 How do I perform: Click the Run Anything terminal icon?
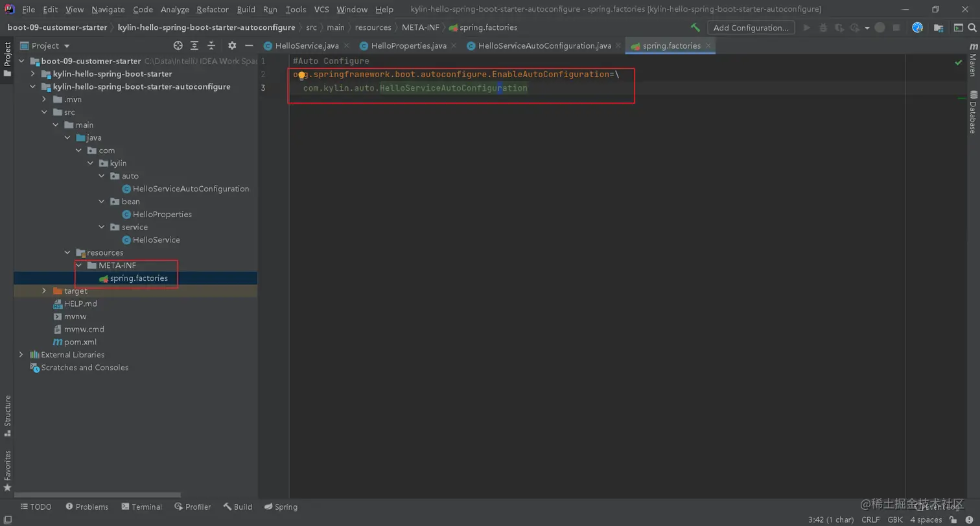coord(958,28)
